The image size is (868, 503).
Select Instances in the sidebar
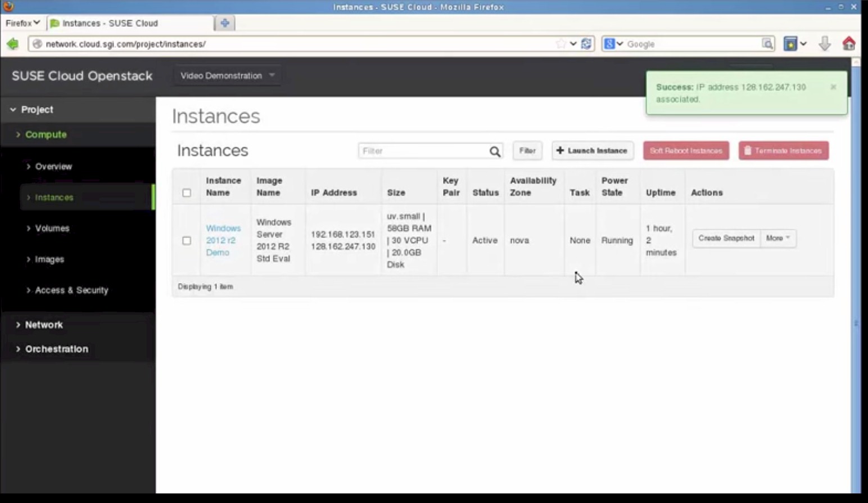[54, 197]
